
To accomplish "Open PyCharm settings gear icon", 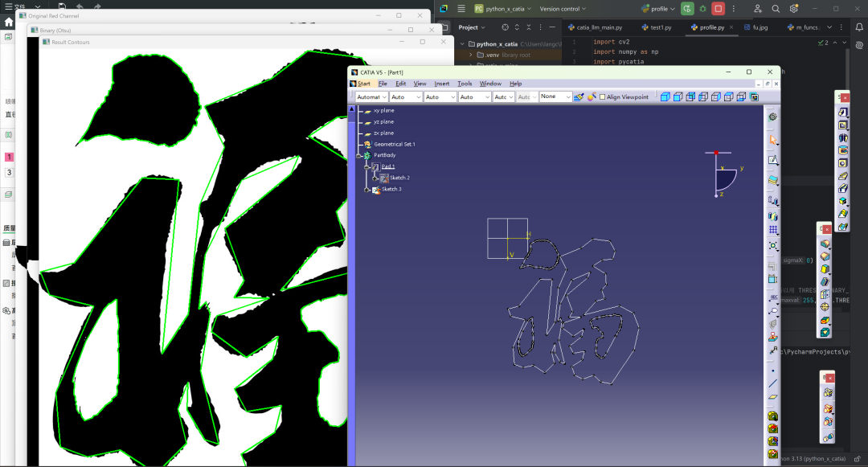I will (x=794, y=9).
